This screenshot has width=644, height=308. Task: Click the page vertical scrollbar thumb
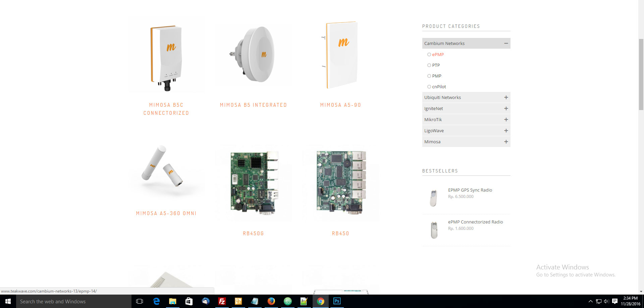click(x=641, y=74)
